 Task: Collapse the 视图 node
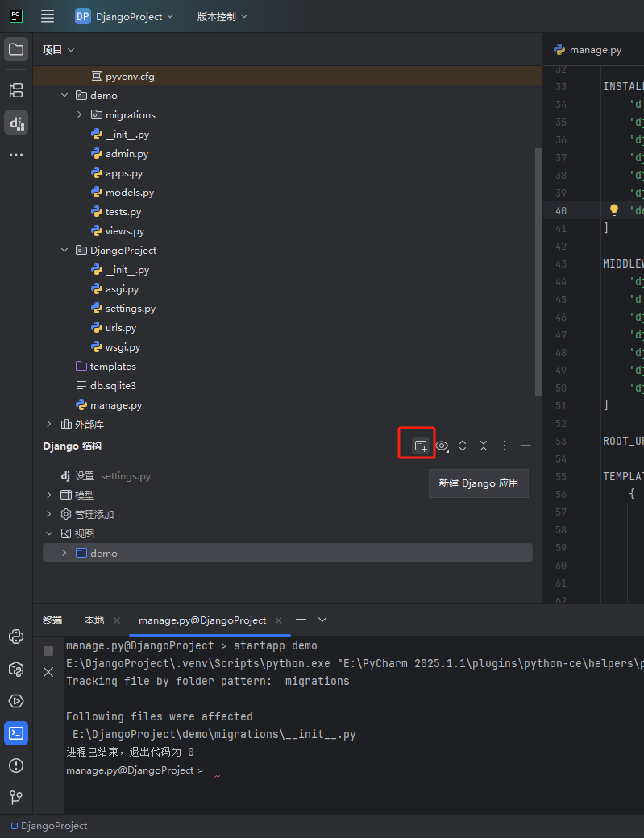(x=49, y=533)
